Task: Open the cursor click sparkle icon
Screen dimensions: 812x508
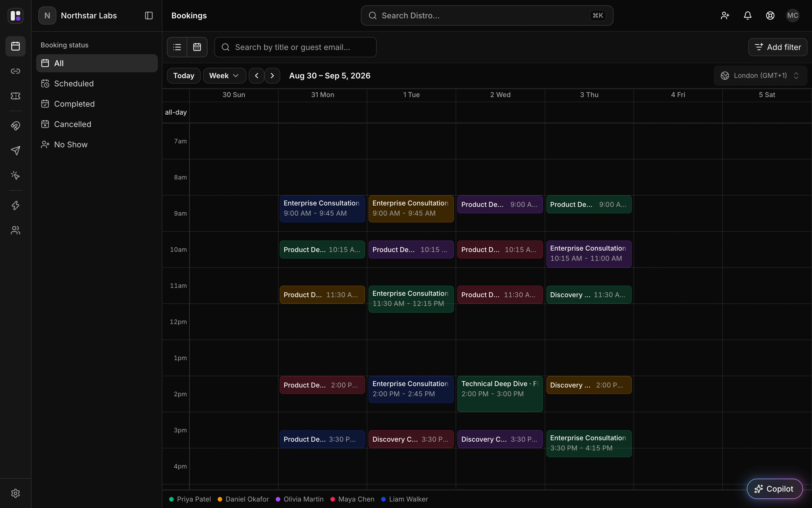Action: [x=16, y=175]
